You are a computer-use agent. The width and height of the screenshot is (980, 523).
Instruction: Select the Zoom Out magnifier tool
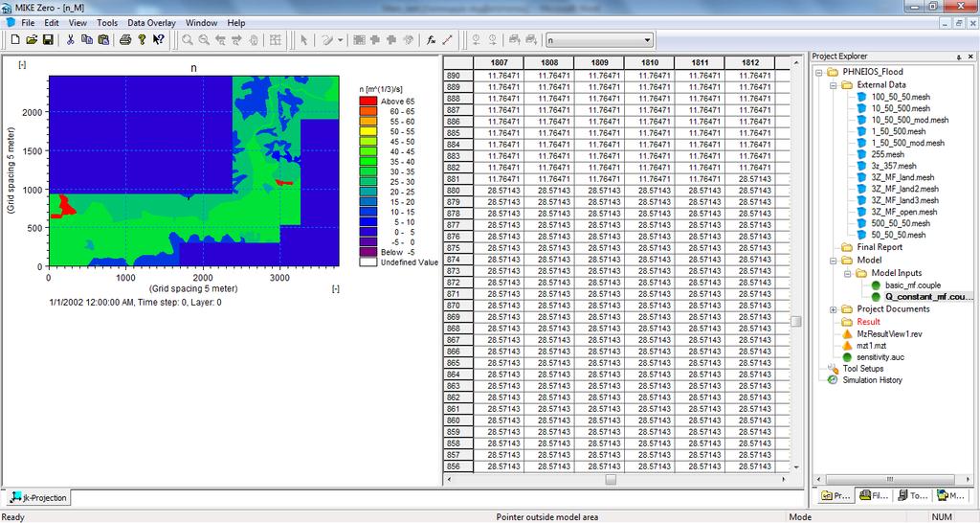204,39
